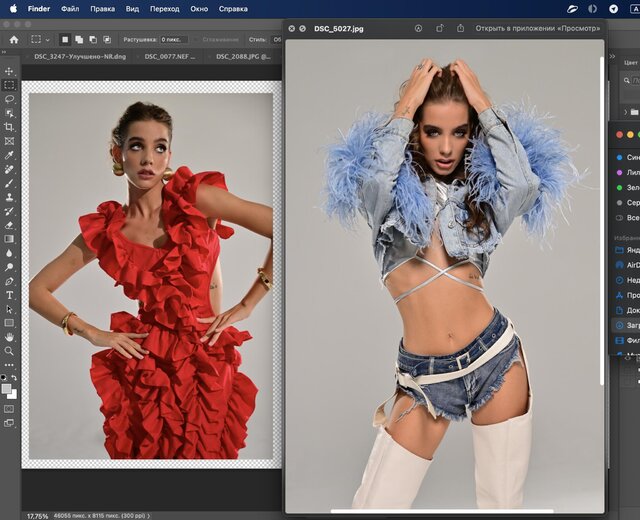
Task: Select the Rectangular Marquee tool in the toolbox
Action: (9, 85)
